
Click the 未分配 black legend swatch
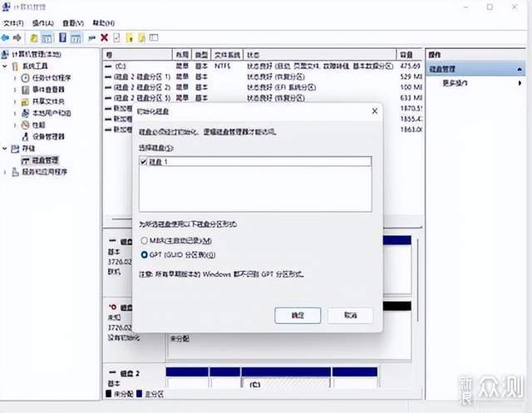[109, 394]
